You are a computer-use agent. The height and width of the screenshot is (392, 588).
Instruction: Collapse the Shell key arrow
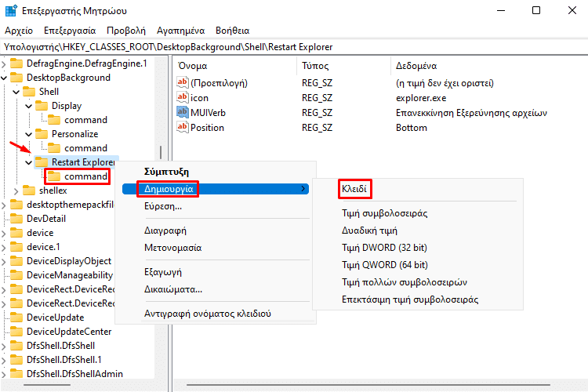pos(17,92)
